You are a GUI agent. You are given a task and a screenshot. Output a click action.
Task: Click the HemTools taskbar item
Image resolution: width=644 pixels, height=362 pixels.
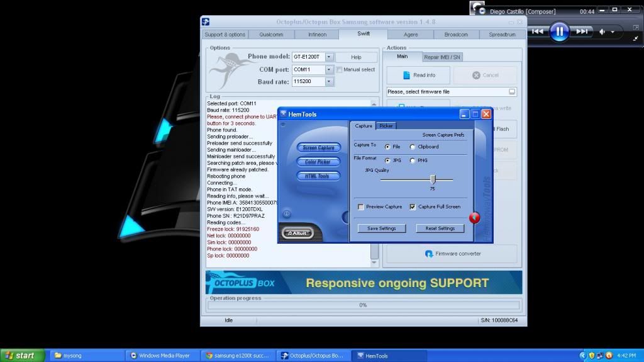click(x=390, y=356)
